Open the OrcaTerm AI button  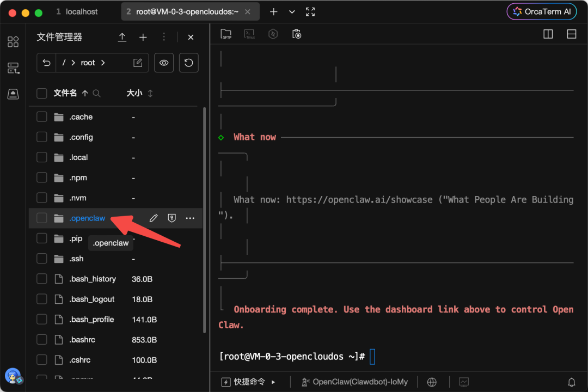point(541,11)
